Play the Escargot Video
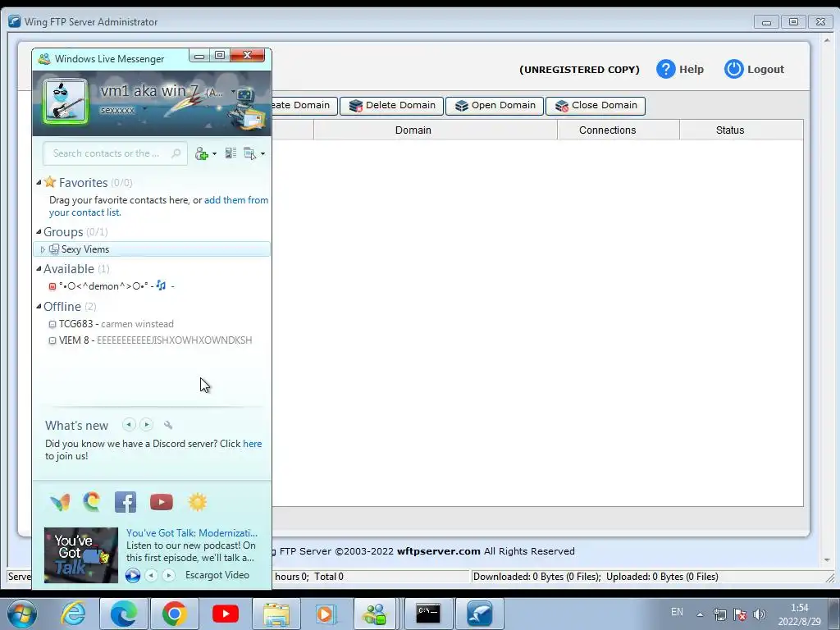 132,575
